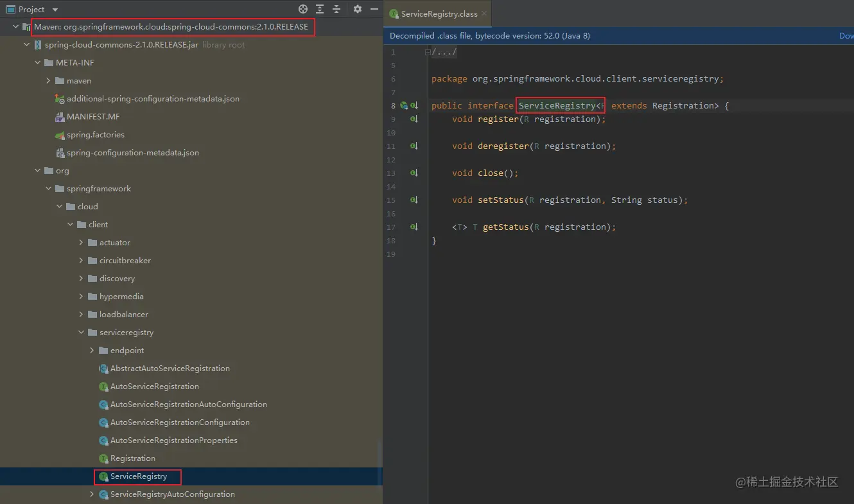
Task: Click the discovery folder icon
Action: click(x=92, y=279)
